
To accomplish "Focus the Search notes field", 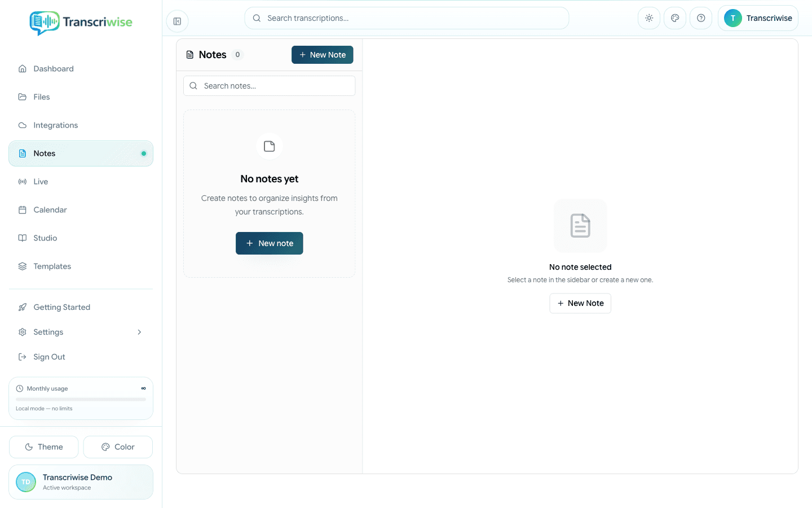I will point(270,86).
